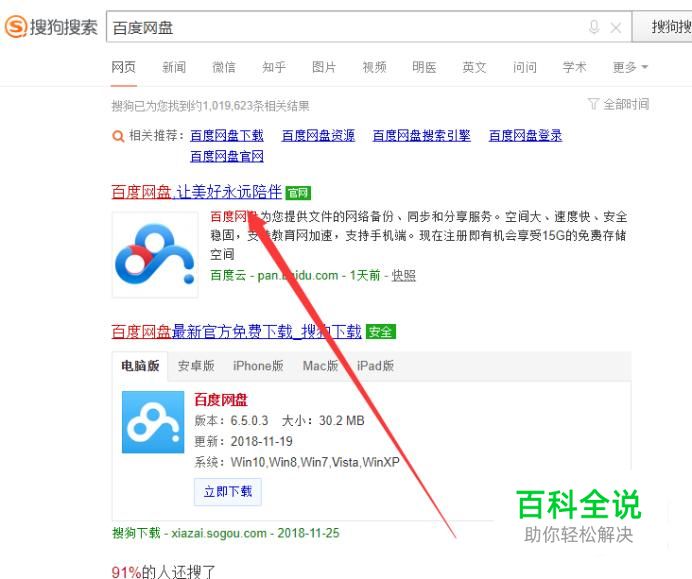Open result 百度网盘最新官方免费下载_搜狗下载
Screen dimensions: 692x579
pos(237,331)
